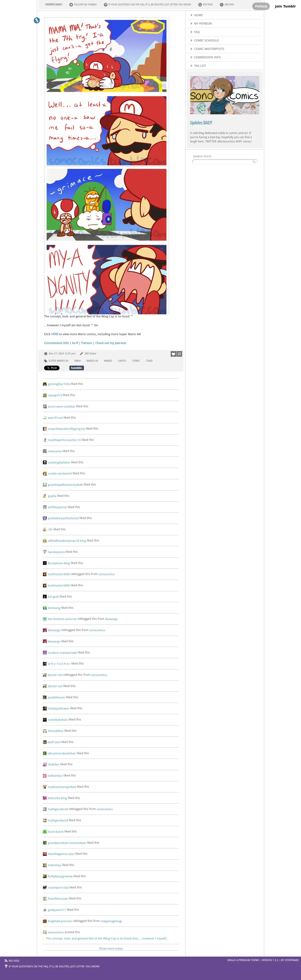This screenshot has height=980, width=301.
Task: Open Commissions Info link under post
Action: [x=56, y=343]
